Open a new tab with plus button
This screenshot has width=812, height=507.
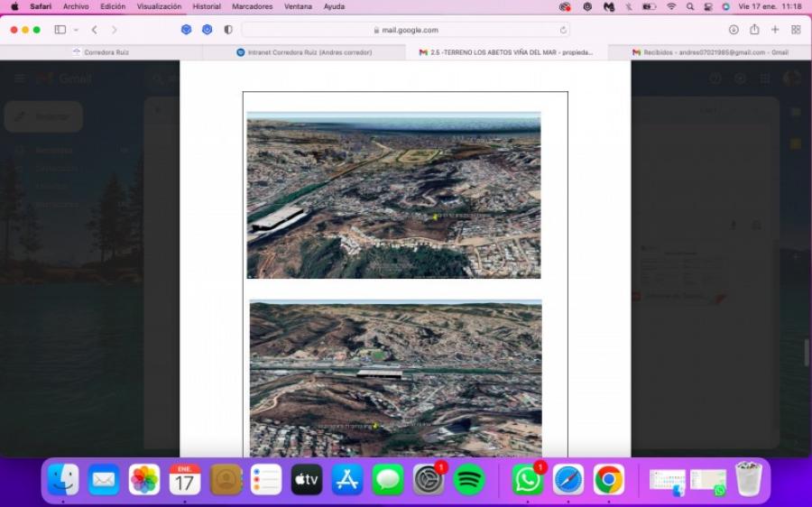[775, 30]
